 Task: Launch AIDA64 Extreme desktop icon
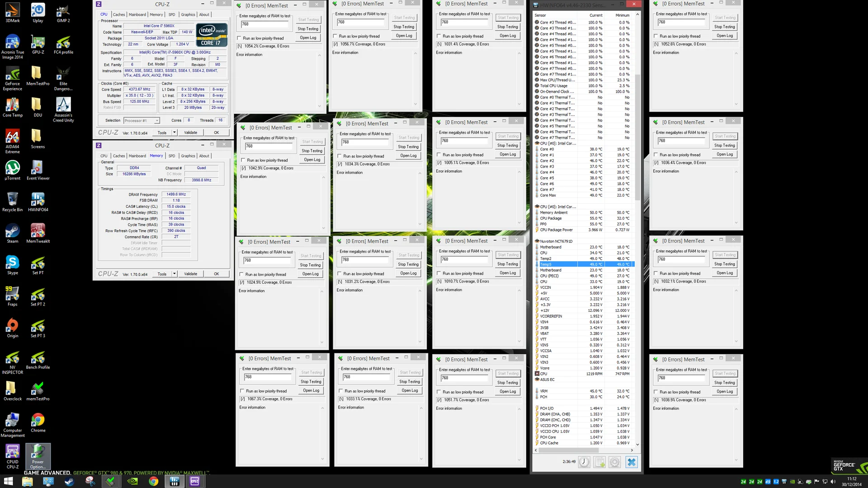point(13,141)
